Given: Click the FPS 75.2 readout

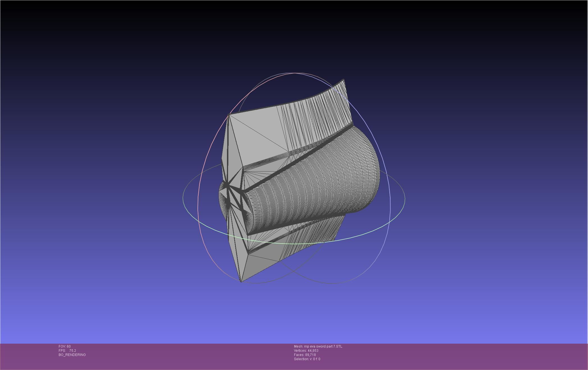Looking at the screenshot, I should pyautogui.click(x=67, y=351).
